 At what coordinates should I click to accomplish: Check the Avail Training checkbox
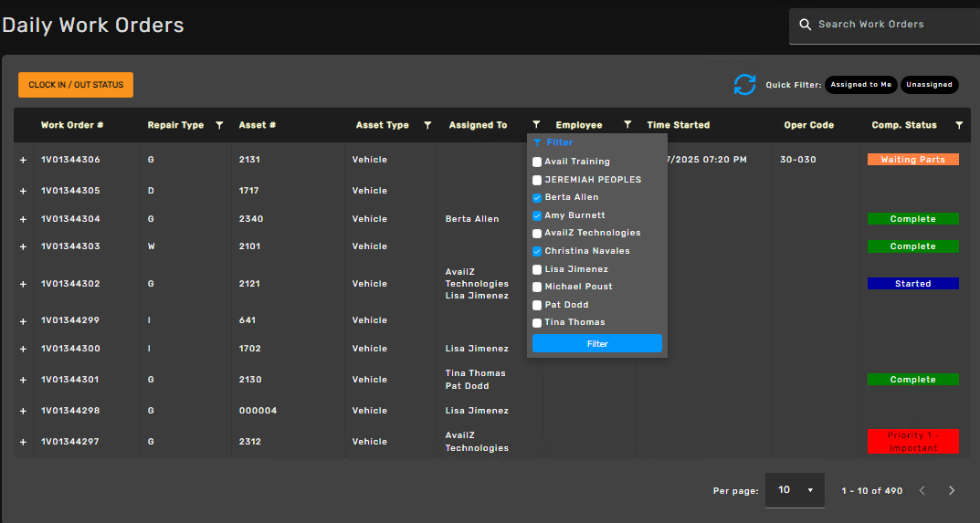tap(537, 162)
